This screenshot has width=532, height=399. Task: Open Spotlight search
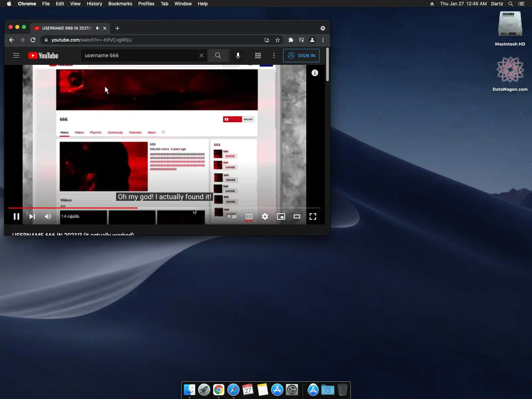pos(511,4)
